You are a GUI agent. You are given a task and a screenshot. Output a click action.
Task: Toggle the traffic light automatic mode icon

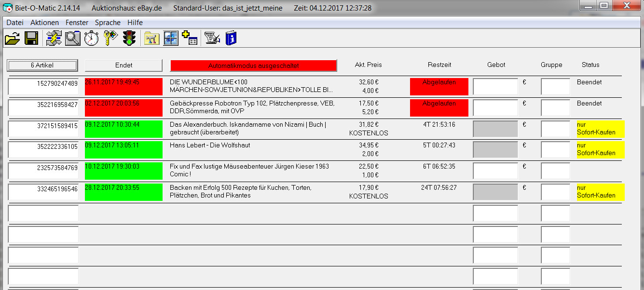pyautogui.click(x=129, y=38)
